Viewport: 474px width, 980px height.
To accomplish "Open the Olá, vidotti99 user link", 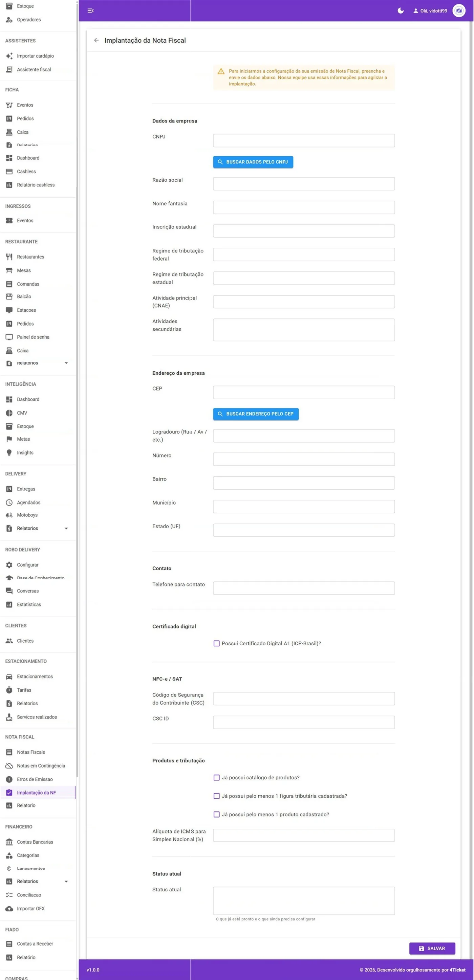I will click(430, 10).
